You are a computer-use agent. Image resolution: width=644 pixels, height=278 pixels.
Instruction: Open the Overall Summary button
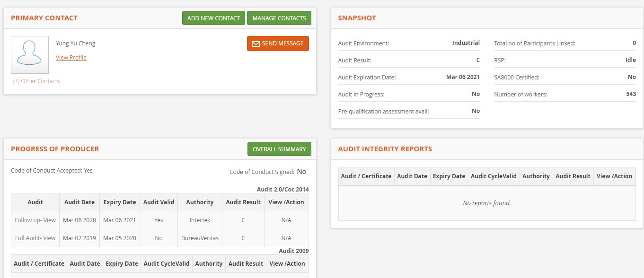coord(279,149)
